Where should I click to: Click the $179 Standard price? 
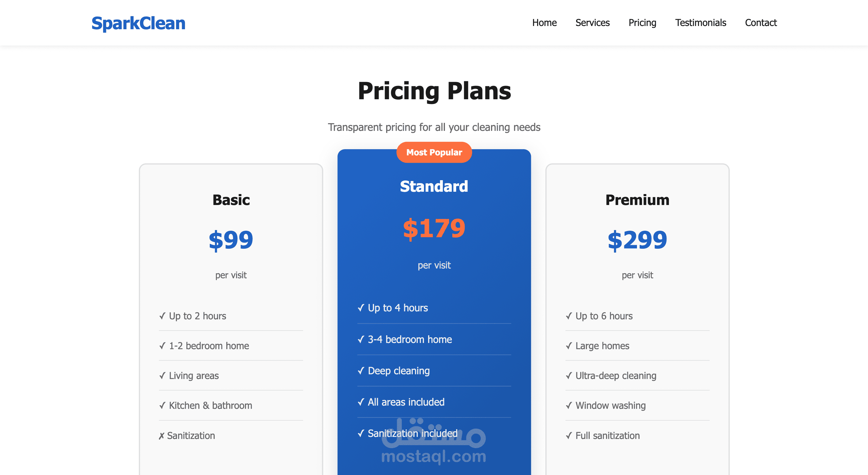434,229
